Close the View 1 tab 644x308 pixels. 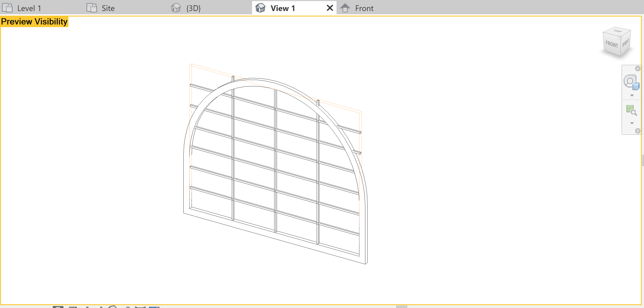(x=329, y=8)
